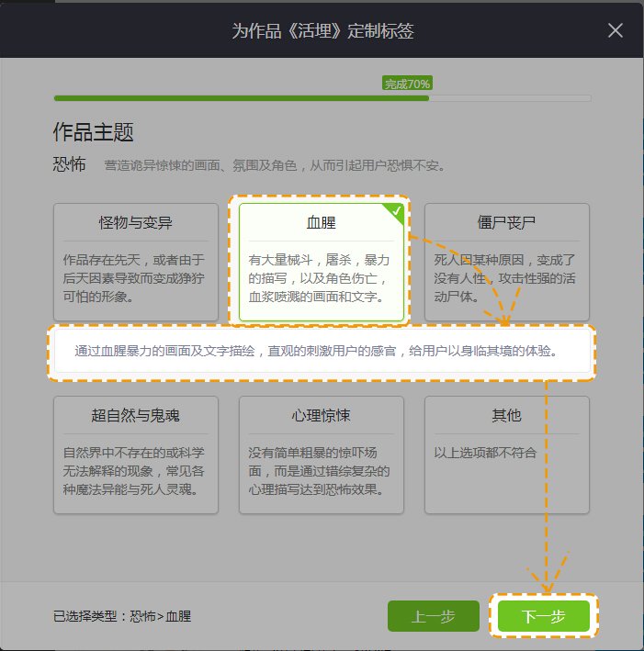The height and width of the screenshot is (651, 644).
Task: Click the green checkmark on the 血腥 card
Action: [396, 211]
